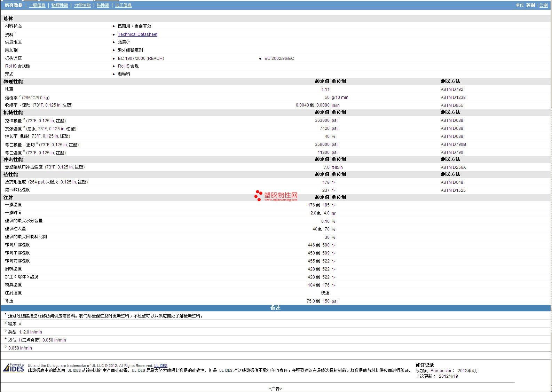This screenshot has height=392, width=552.
Task: Click the 塑胶物性网 watermark logo
Action: [x=276, y=196]
